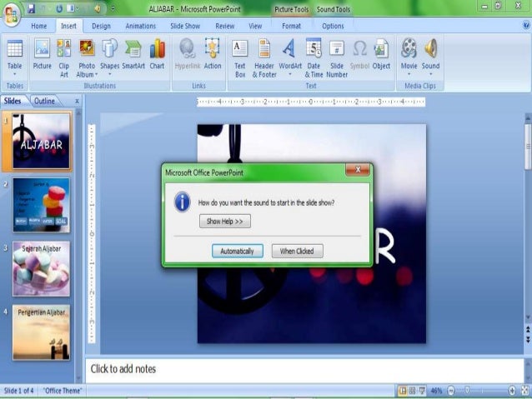Expand the Movie dropdown arrow
Viewport: 532px width, 399px height.
tap(409, 74)
